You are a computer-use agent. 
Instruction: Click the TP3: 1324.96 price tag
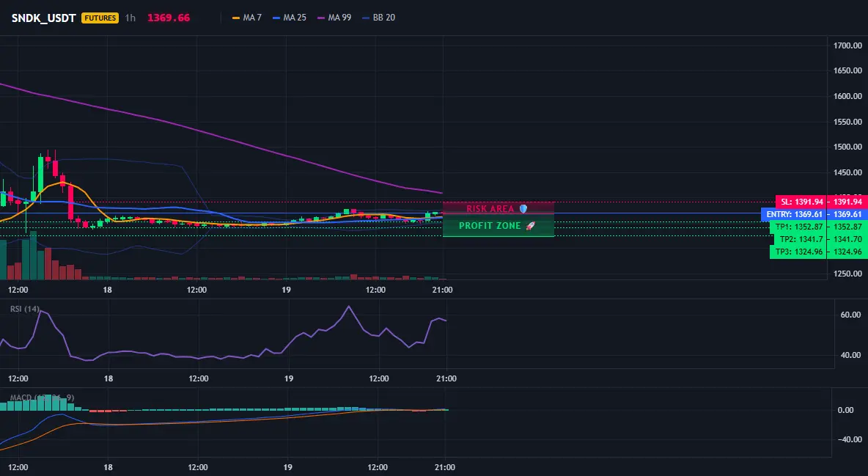798,252
